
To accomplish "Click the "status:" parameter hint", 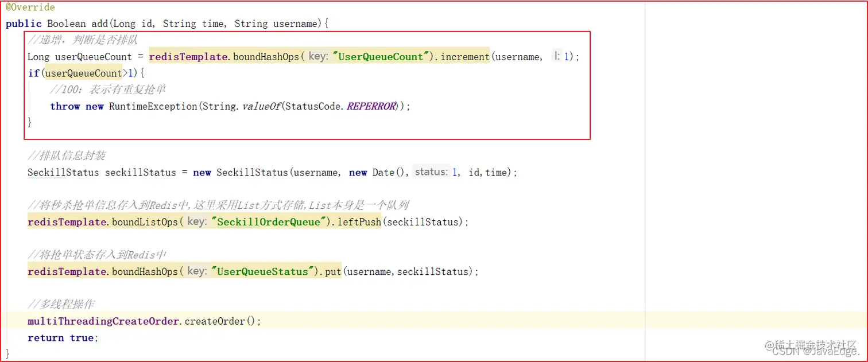I will click(431, 172).
